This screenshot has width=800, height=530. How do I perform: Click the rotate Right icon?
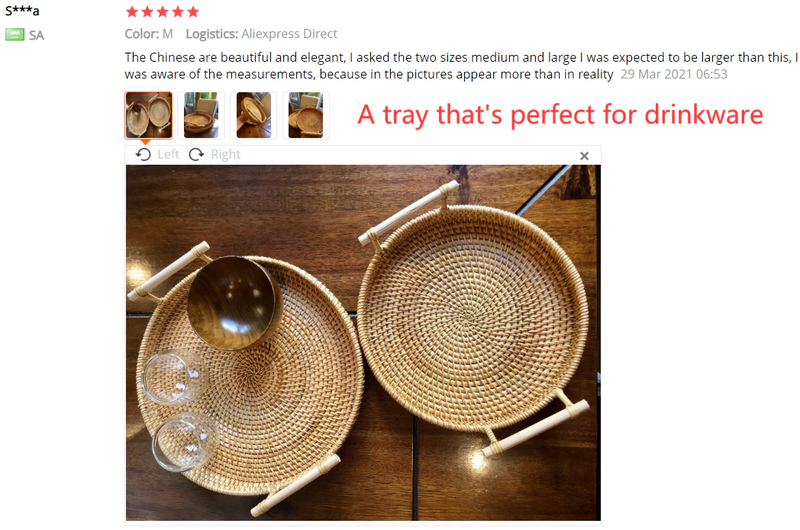point(197,154)
